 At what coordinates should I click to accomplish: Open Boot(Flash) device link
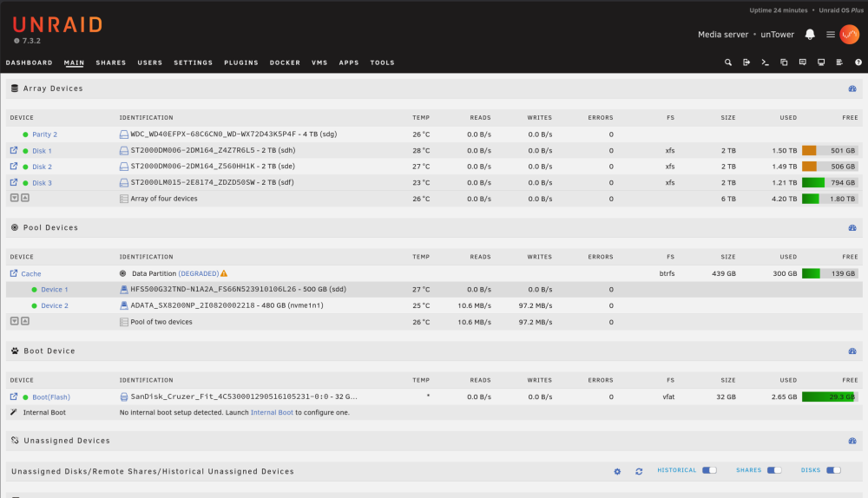51,396
